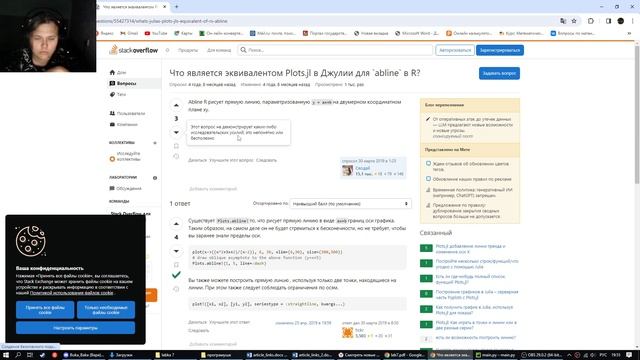Open Task View on the taskbar
Viewport: 640px width, 360px height.
(30, 355)
